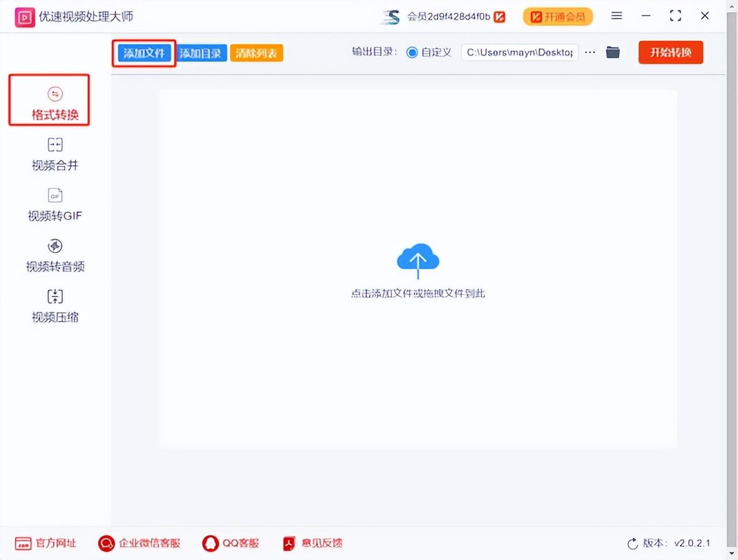Click 添加文件 add file button
The width and height of the screenshot is (738, 560).
pyautogui.click(x=144, y=53)
